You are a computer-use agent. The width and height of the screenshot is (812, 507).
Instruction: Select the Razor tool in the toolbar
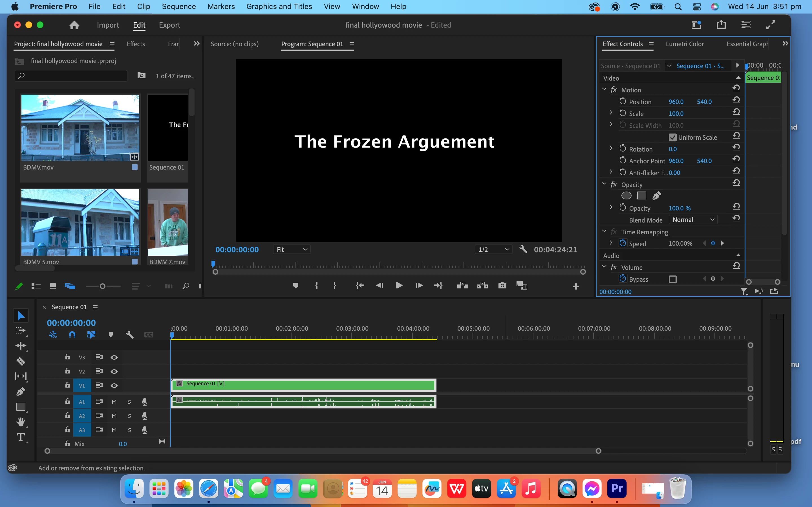point(21,361)
